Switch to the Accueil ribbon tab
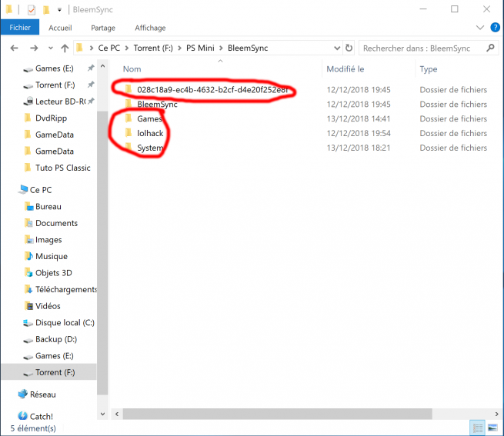504x436 pixels. tap(60, 28)
